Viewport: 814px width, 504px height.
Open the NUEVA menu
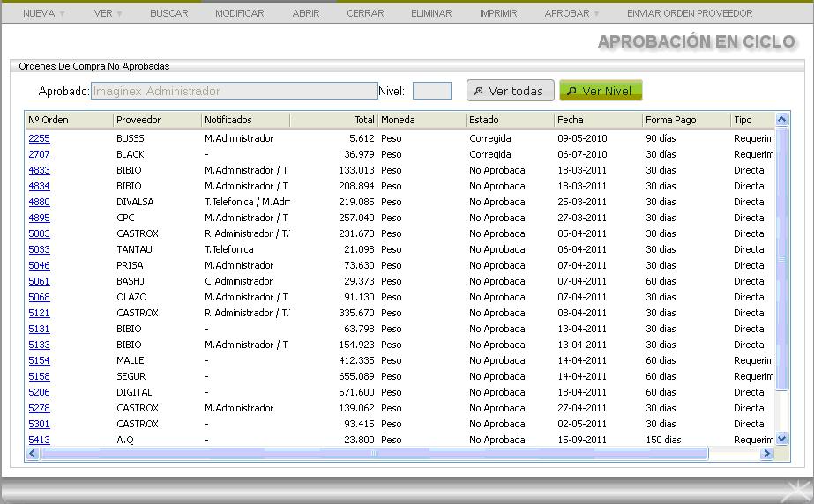pos(43,13)
